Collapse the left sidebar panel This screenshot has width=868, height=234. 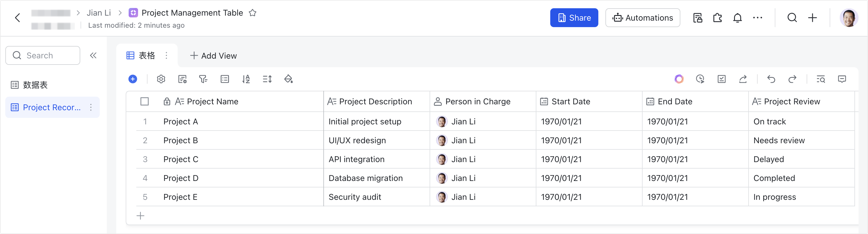(93, 56)
